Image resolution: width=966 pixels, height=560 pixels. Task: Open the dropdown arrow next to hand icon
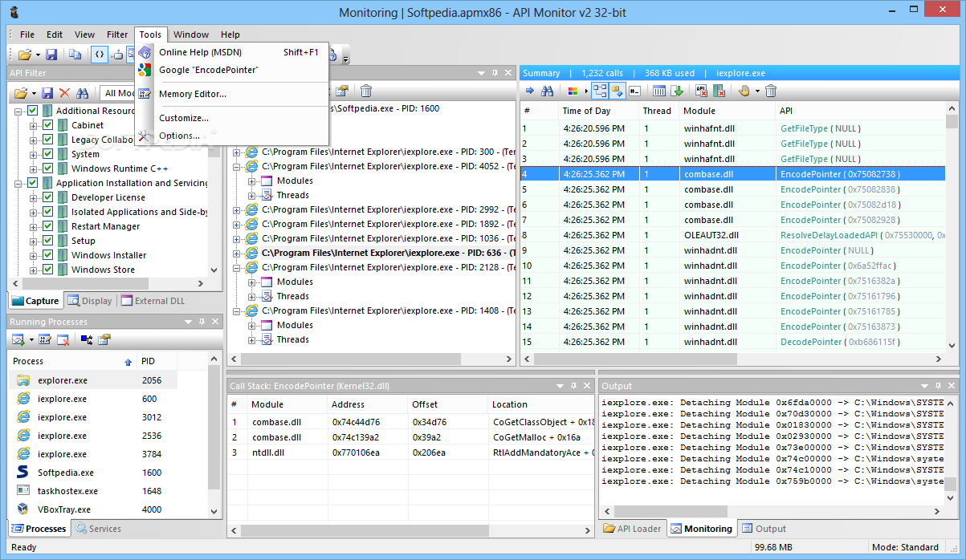pyautogui.click(x=756, y=91)
